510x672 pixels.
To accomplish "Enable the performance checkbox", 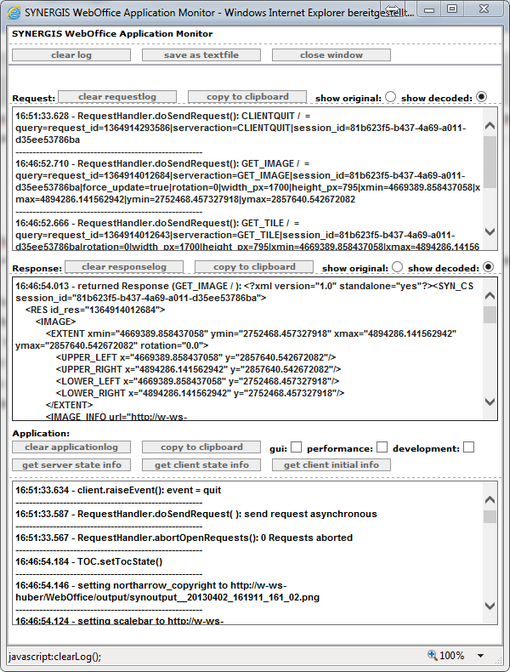I will click(x=382, y=447).
